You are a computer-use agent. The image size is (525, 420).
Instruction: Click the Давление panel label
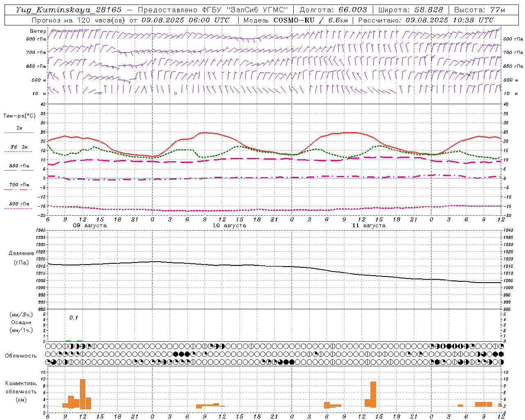21,253
